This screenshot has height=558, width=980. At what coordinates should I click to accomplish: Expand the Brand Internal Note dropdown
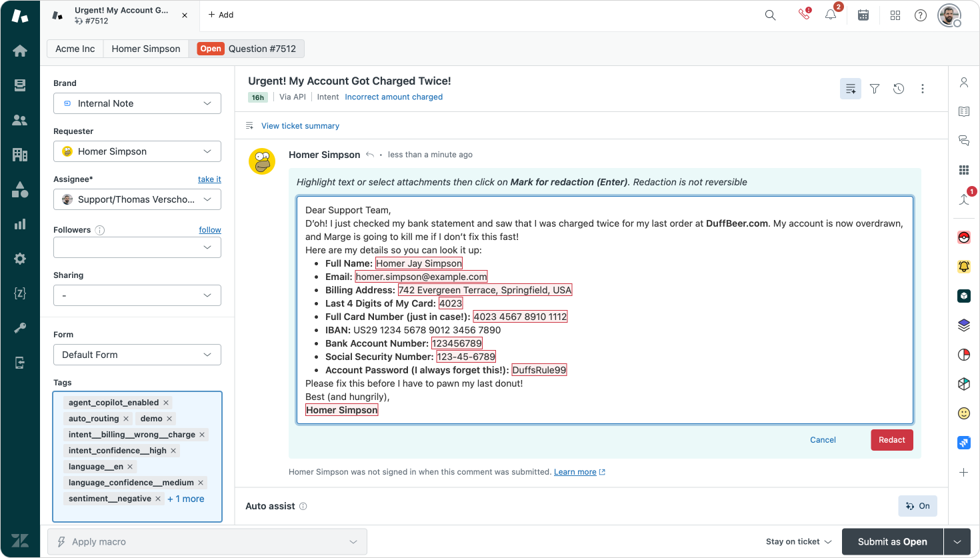point(137,103)
